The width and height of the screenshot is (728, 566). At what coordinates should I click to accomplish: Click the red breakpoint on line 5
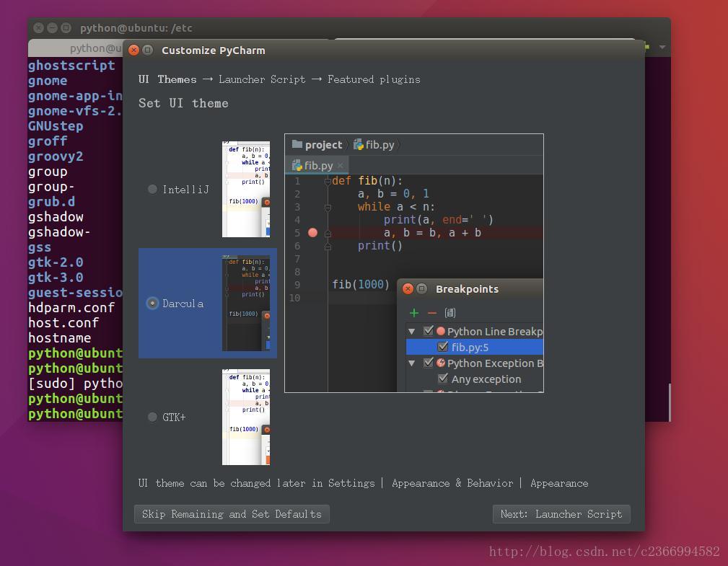tap(313, 232)
